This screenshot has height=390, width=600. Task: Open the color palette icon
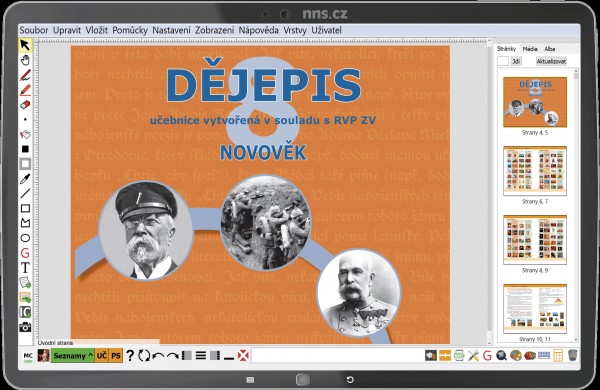tap(515, 356)
